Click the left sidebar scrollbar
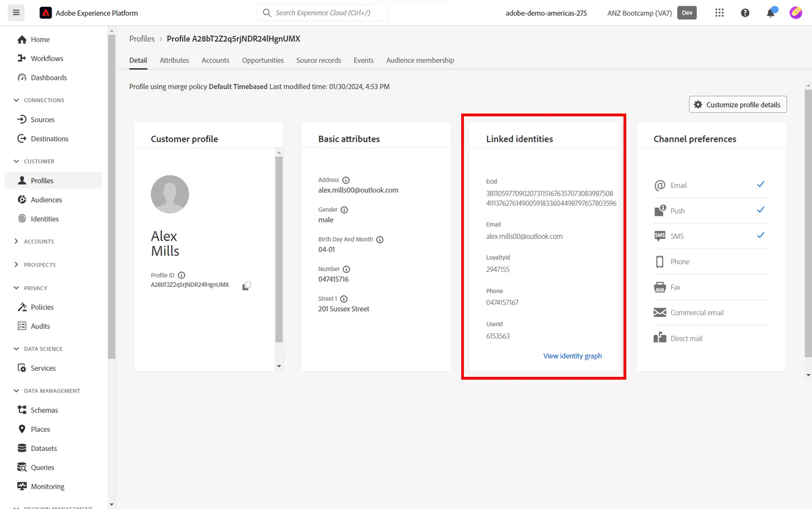Image resolution: width=812 pixels, height=509 pixels. 112,196
